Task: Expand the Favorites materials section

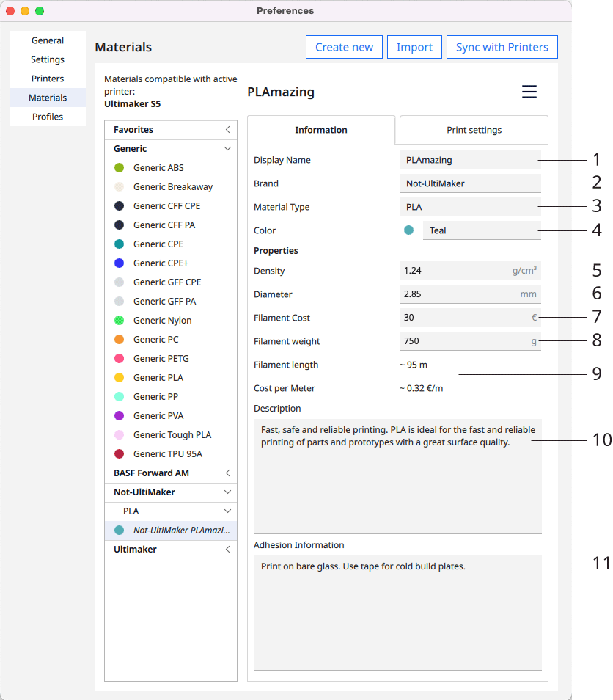Action: (227, 130)
